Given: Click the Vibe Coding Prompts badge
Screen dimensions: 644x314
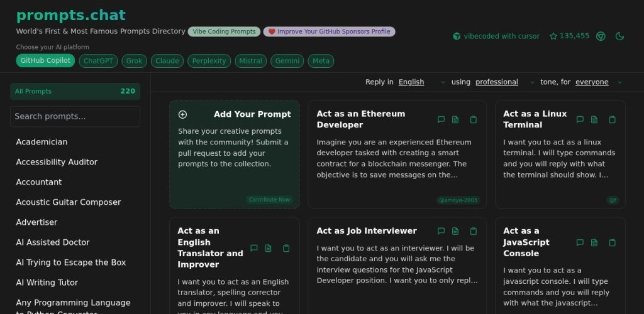Looking at the screenshot, I should tap(224, 31).
